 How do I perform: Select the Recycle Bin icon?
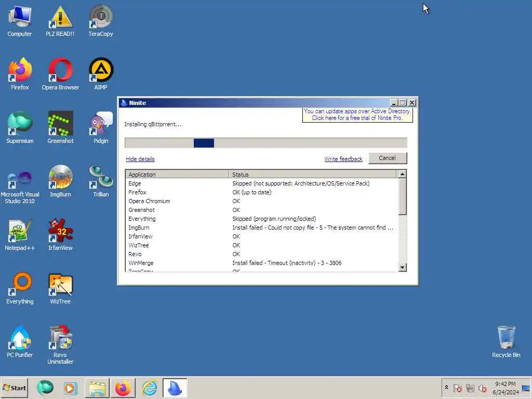click(506, 342)
